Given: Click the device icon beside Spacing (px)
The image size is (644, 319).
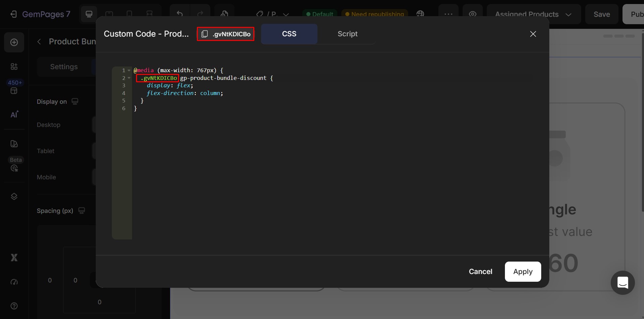Looking at the screenshot, I should coord(82,211).
